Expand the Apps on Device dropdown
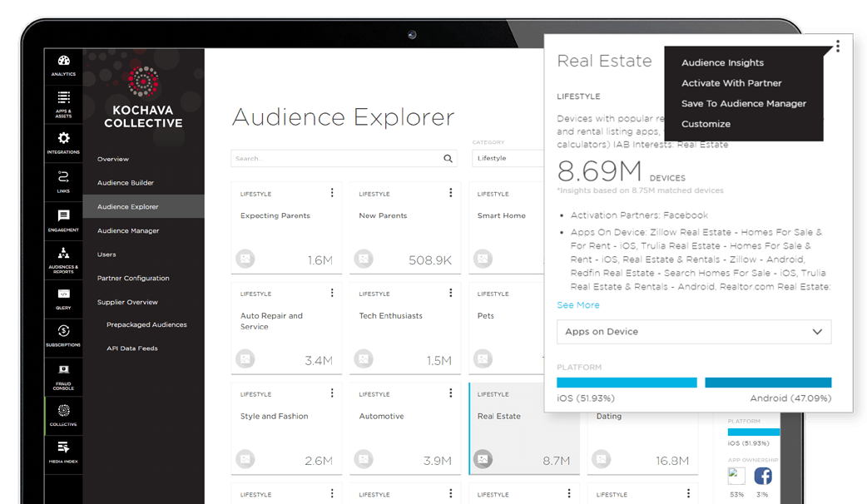This screenshot has width=867, height=504. [x=694, y=332]
